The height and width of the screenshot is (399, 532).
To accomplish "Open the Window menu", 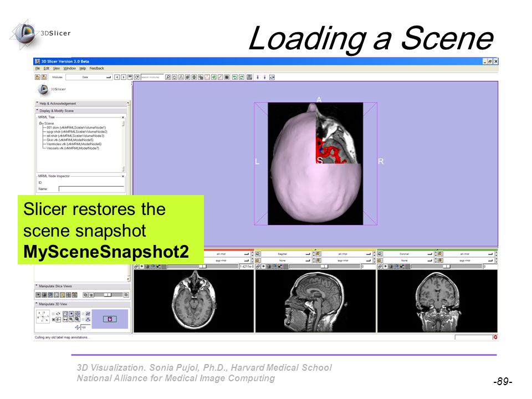I will point(70,68).
